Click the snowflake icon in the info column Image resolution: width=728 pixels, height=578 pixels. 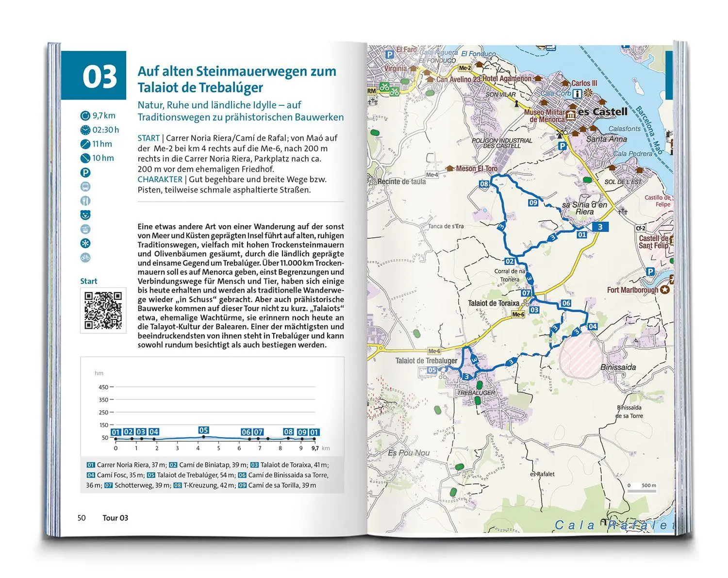click(85, 244)
